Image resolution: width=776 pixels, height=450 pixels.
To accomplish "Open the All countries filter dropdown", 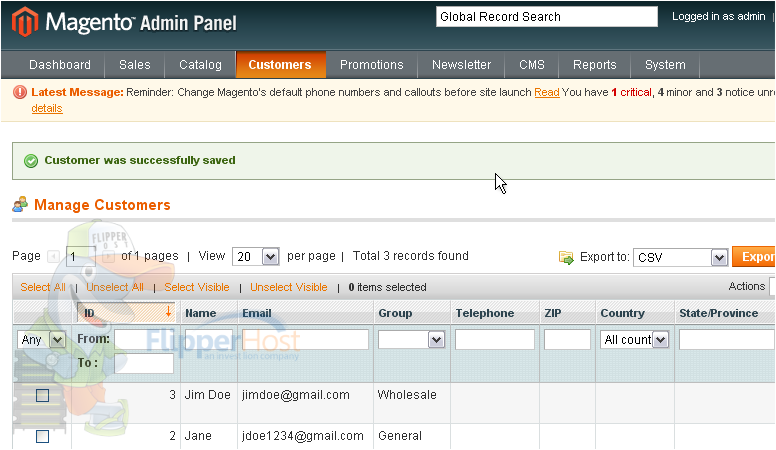I will tap(634, 340).
